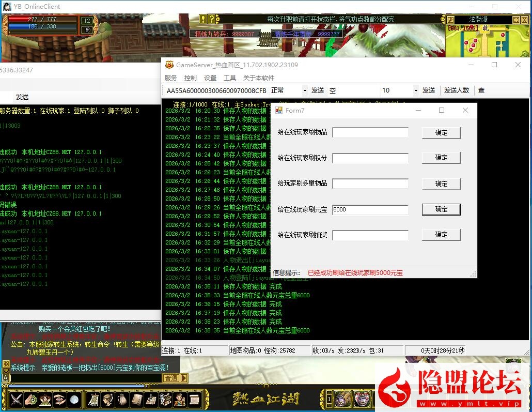Click a character portrait icon in bottom-right hotbar
532x412 pixels.
[343, 399]
